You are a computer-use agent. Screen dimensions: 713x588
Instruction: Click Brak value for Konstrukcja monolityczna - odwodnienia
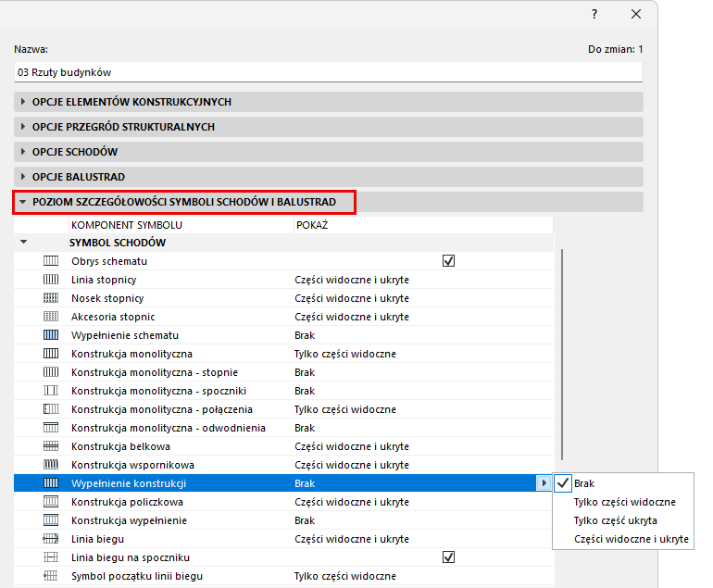coord(305,428)
